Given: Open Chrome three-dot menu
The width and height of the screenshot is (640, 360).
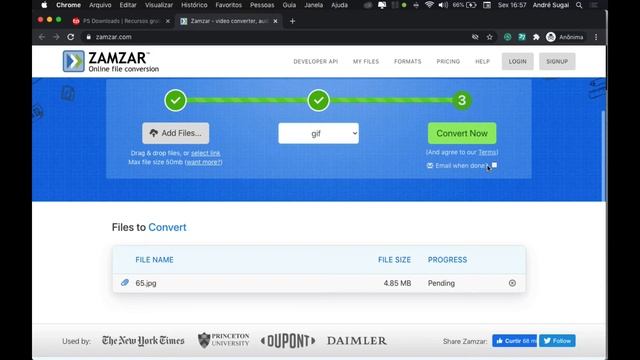Looking at the screenshot, I should (x=596, y=37).
